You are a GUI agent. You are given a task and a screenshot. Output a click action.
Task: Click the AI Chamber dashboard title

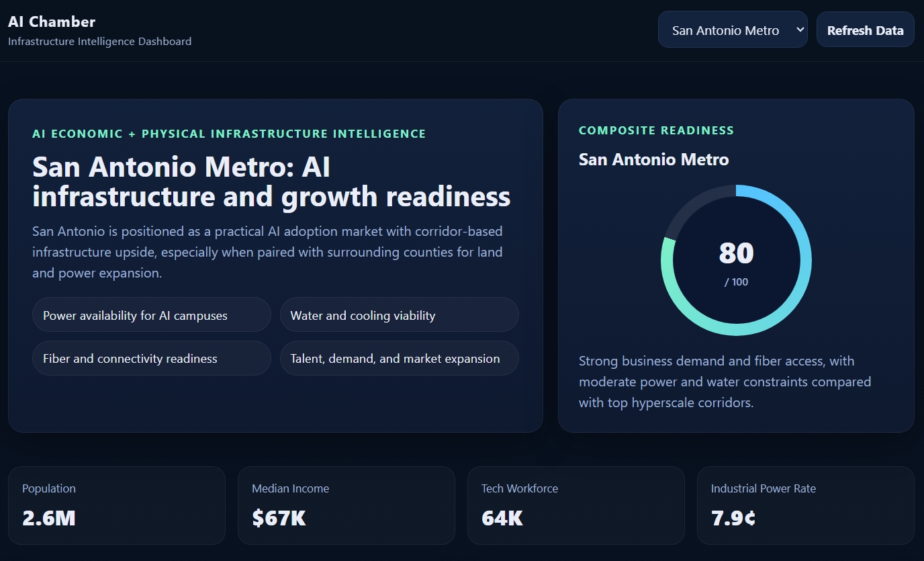pyautogui.click(x=52, y=21)
